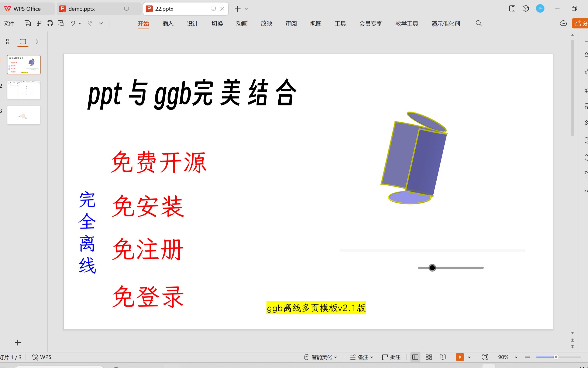Click the Save icon in the toolbar
Viewport: 588px width, 368px height.
[28, 23]
